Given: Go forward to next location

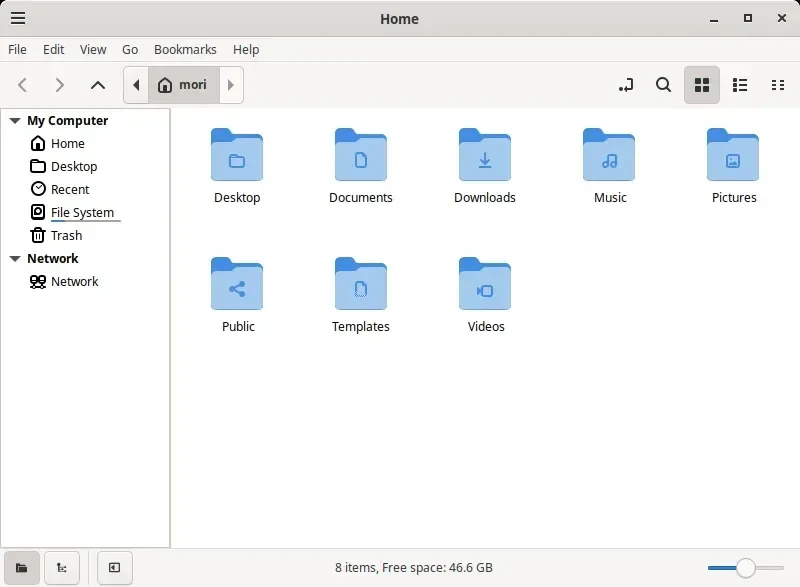Looking at the screenshot, I should click(60, 85).
